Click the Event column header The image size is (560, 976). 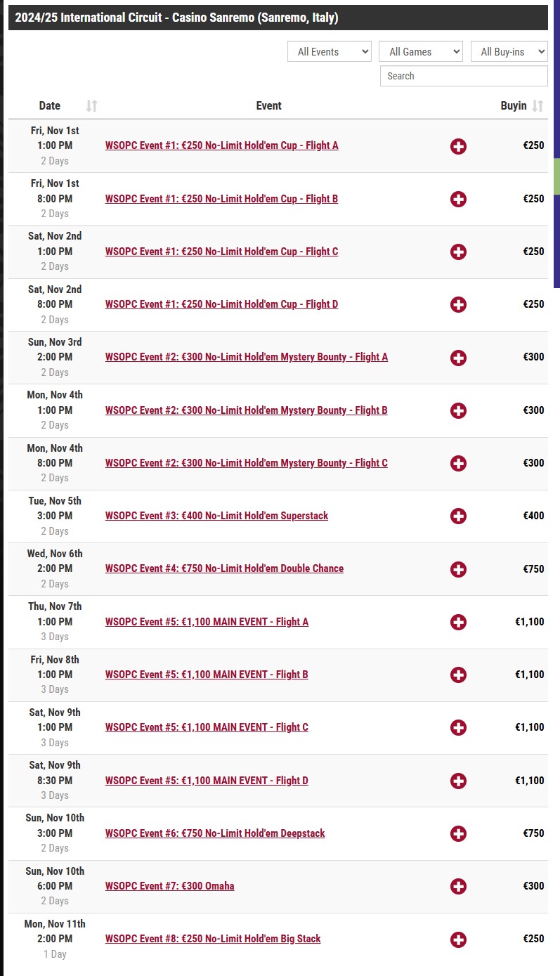[268, 106]
